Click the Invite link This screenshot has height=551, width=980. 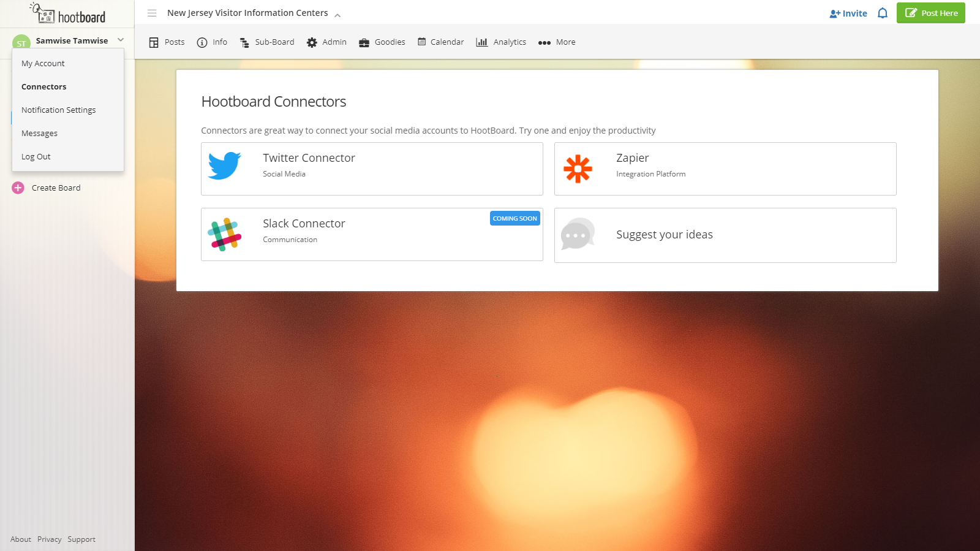point(848,13)
